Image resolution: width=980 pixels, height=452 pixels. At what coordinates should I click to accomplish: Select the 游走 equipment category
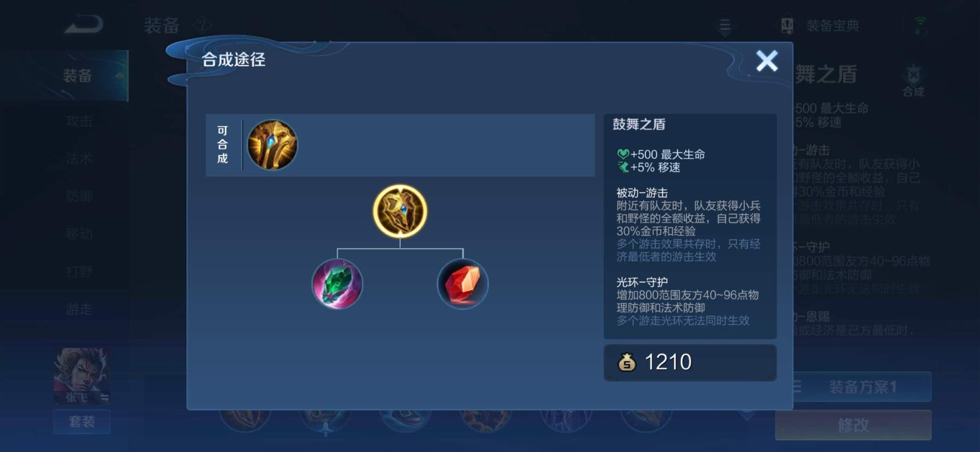tap(79, 309)
